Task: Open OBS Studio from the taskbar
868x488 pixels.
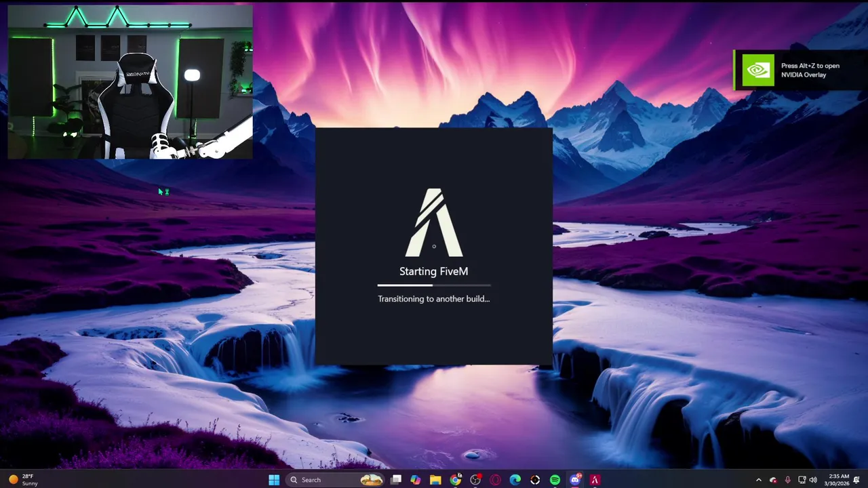Action: point(475,480)
